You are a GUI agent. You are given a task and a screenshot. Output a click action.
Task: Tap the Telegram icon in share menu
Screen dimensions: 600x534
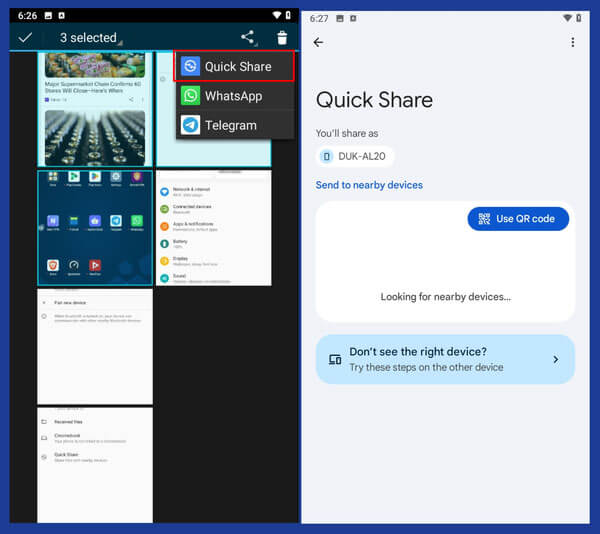pyautogui.click(x=190, y=125)
